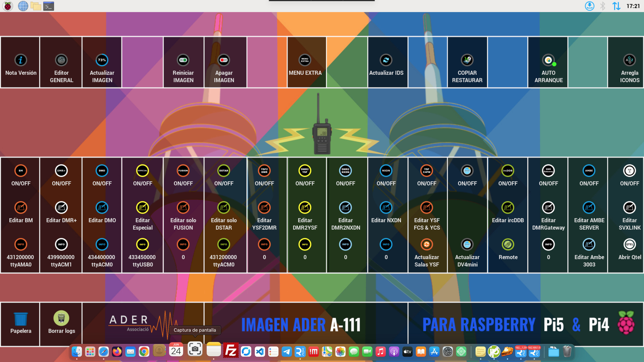Toggle BM ON/OFF switch
The height and width of the screenshot is (362, 644).
21,171
